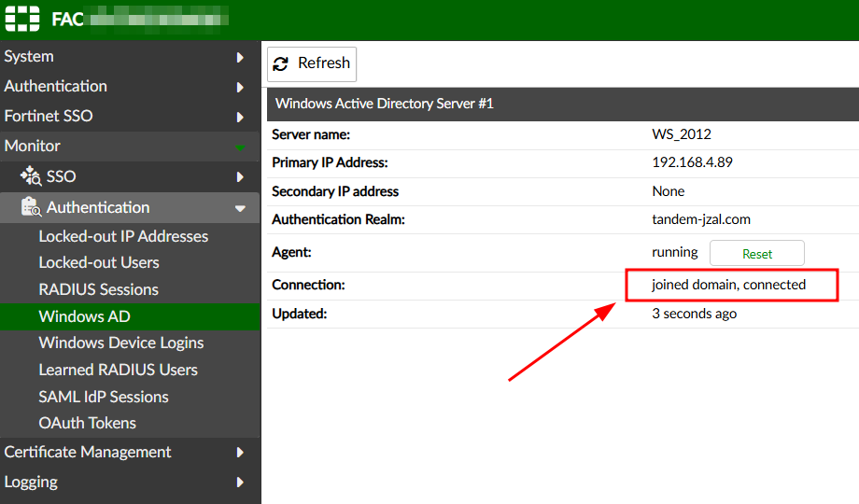Open SAML IdP Sessions
The image size is (859, 504).
click(x=104, y=397)
